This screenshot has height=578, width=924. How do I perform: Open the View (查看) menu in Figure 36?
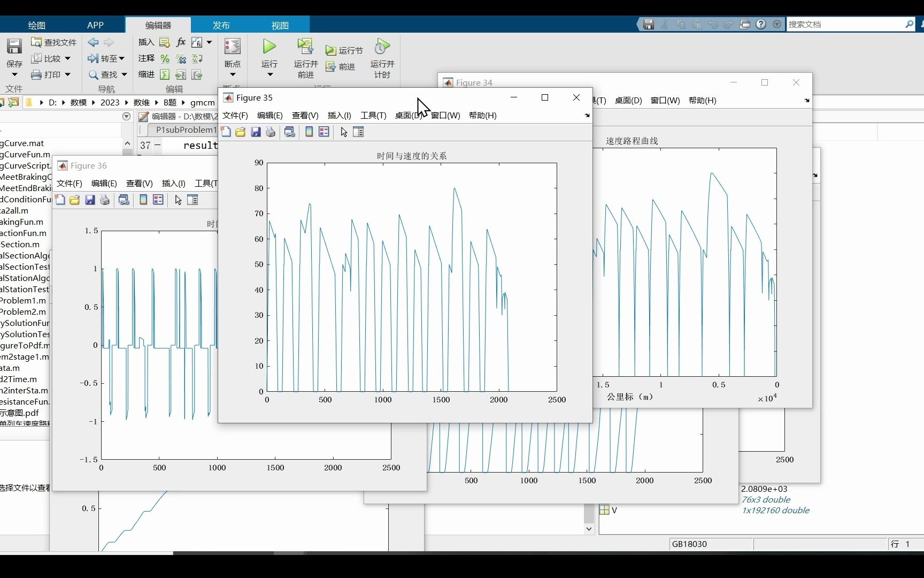click(139, 183)
